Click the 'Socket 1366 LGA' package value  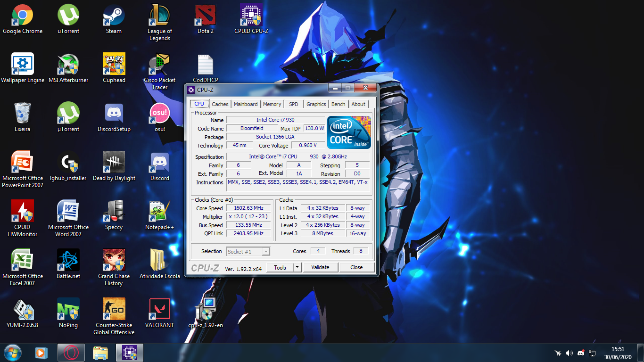[x=276, y=137]
